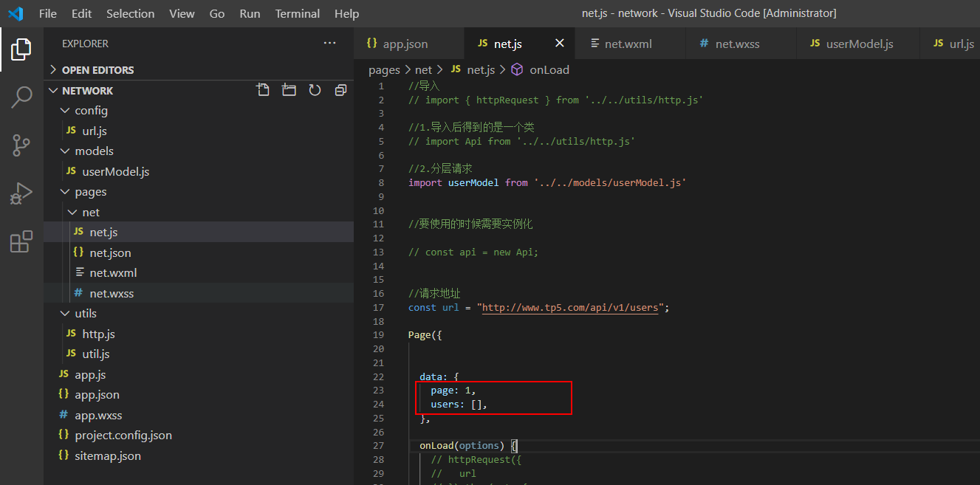Click the onLoad(options) line of code
The image size is (980, 485).
point(470,446)
